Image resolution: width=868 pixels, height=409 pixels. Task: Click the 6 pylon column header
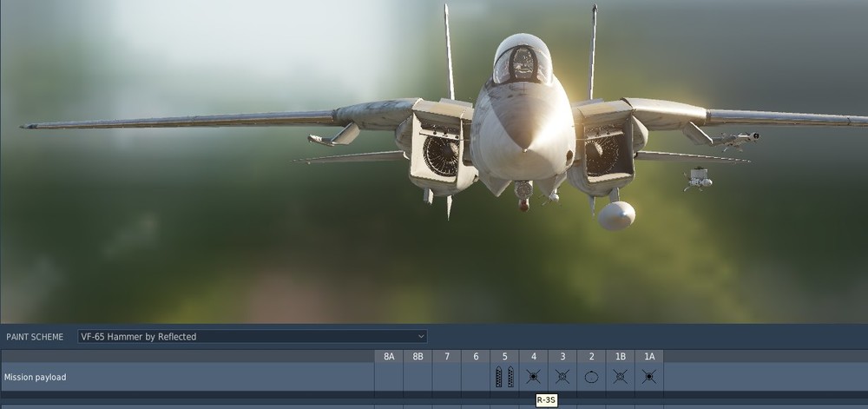coord(476,356)
